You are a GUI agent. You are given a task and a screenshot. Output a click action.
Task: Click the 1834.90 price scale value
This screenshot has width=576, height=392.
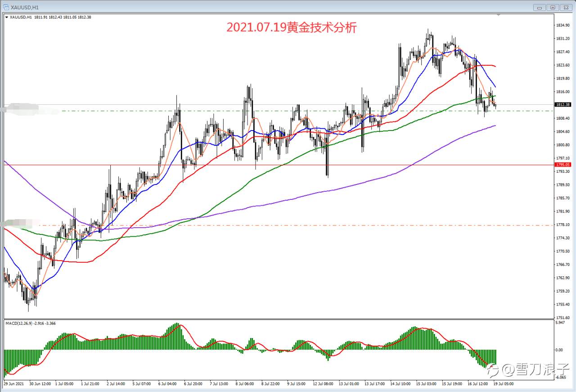[563, 25]
